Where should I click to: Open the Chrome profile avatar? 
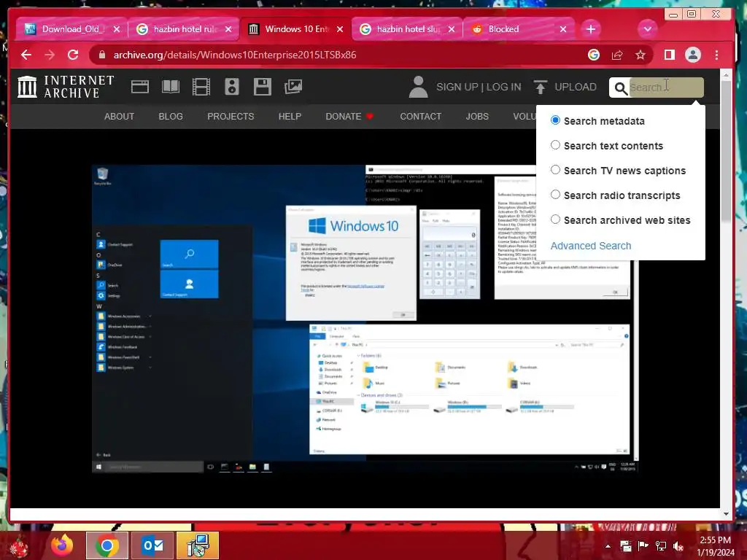pos(693,55)
